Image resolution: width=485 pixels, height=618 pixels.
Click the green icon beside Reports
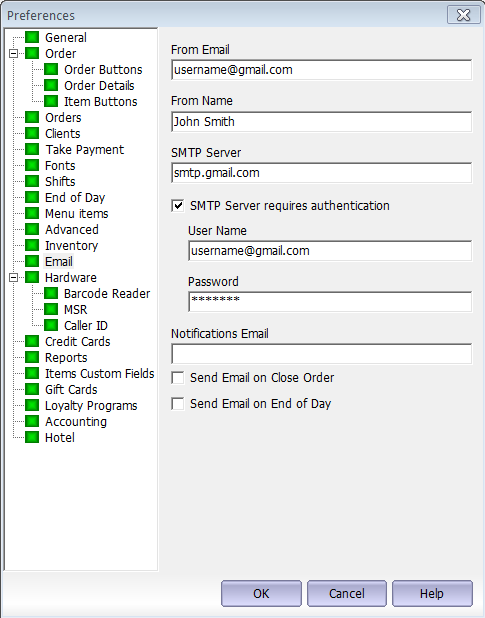point(32,357)
